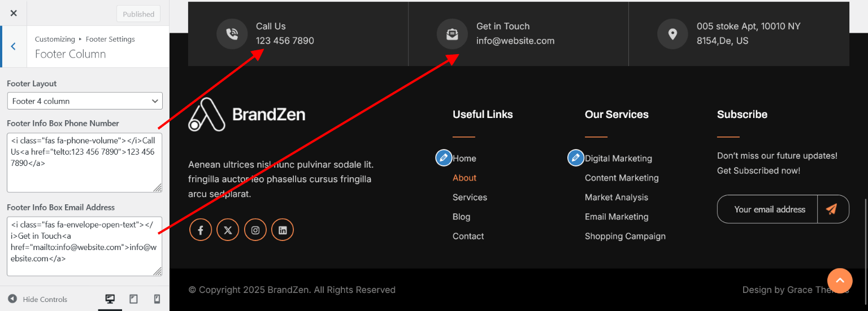Click the Footer Info Box Phone Number textarea
The height and width of the screenshot is (311, 868).
point(84,163)
